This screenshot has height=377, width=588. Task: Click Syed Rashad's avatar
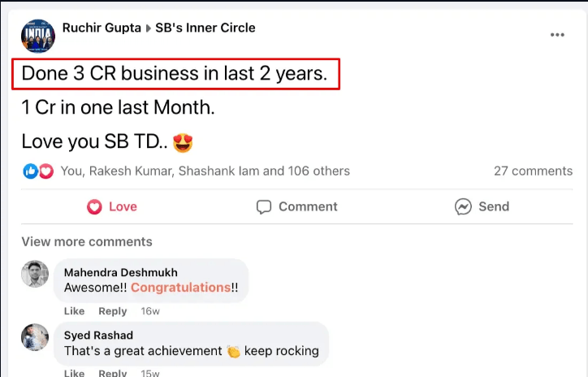[36, 337]
